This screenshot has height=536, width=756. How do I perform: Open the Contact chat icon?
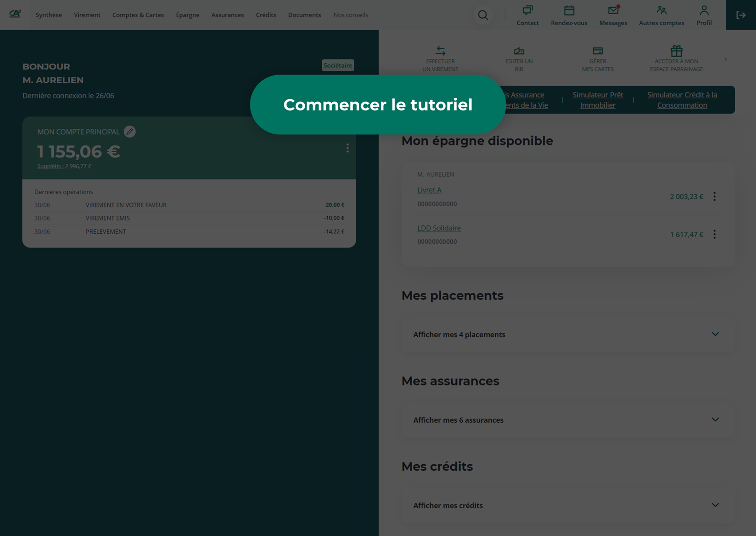click(x=527, y=11)
